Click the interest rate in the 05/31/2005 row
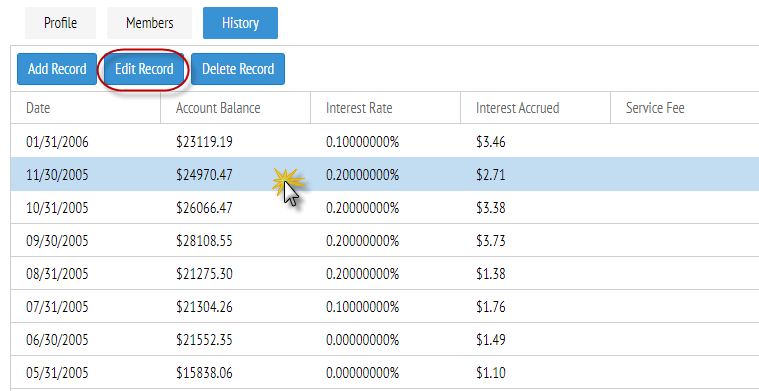Image resolution: width=759 pixels, height=391 pixels. coord(363,373)
